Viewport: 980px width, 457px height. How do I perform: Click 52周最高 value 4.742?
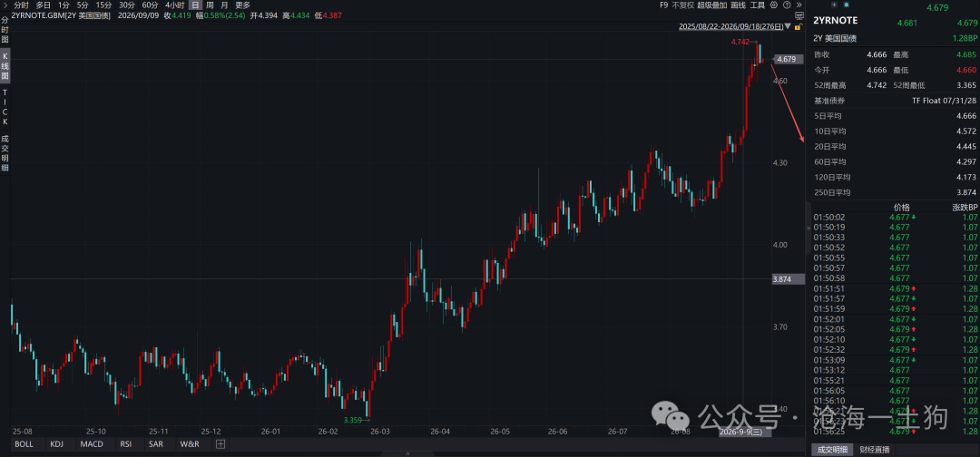pyautogui.click(x=877, y=85)
